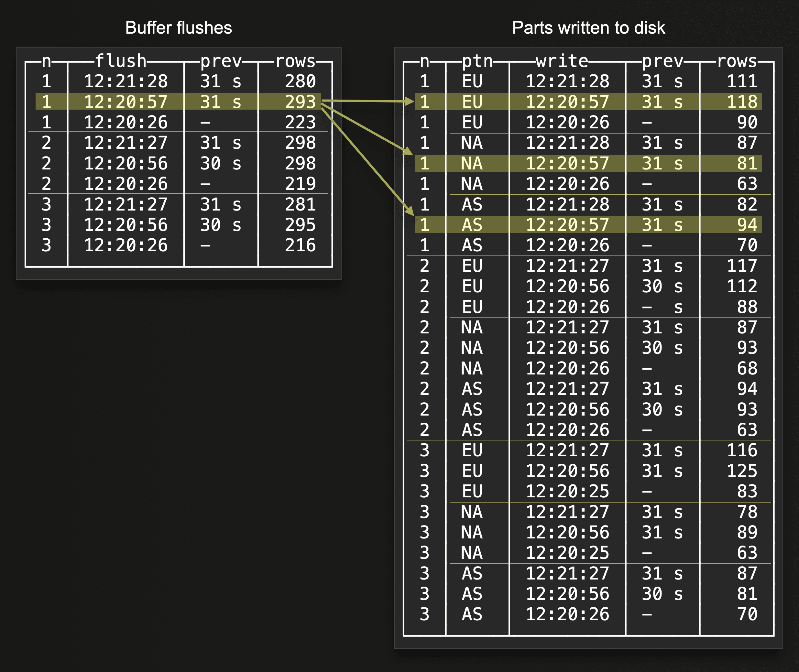
Task: Select the rows value 281 in Buffer flushes
Action: point(301,204)
